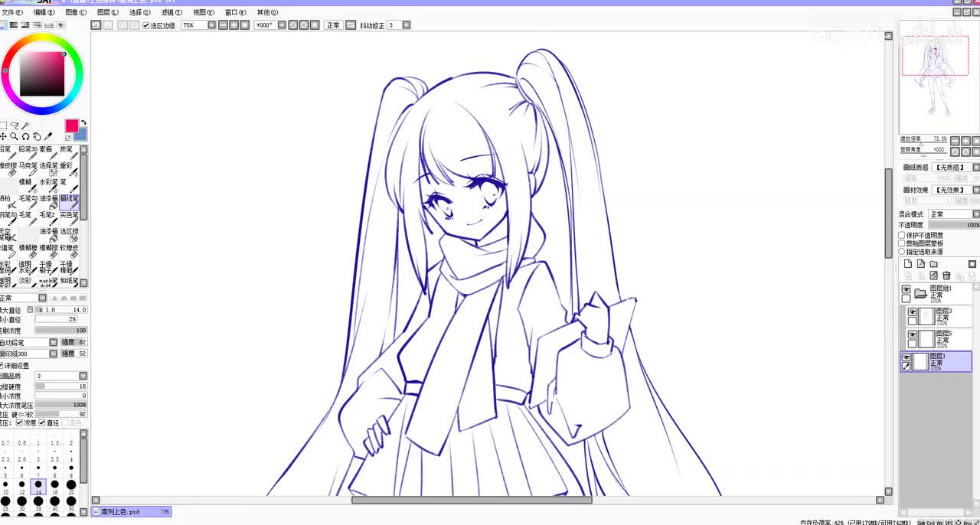Open the 自动铅笔 brush shape dropdown

[53, 342]
